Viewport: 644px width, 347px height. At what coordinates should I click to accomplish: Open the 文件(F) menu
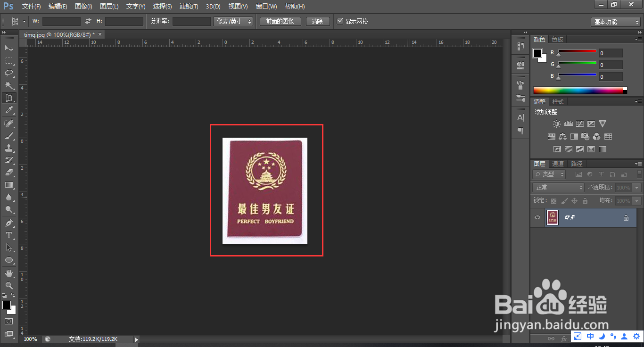32,7
